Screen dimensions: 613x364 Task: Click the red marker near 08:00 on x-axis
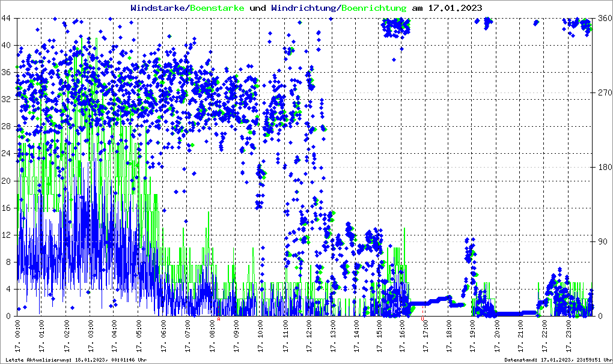click(x=219, y=319)
